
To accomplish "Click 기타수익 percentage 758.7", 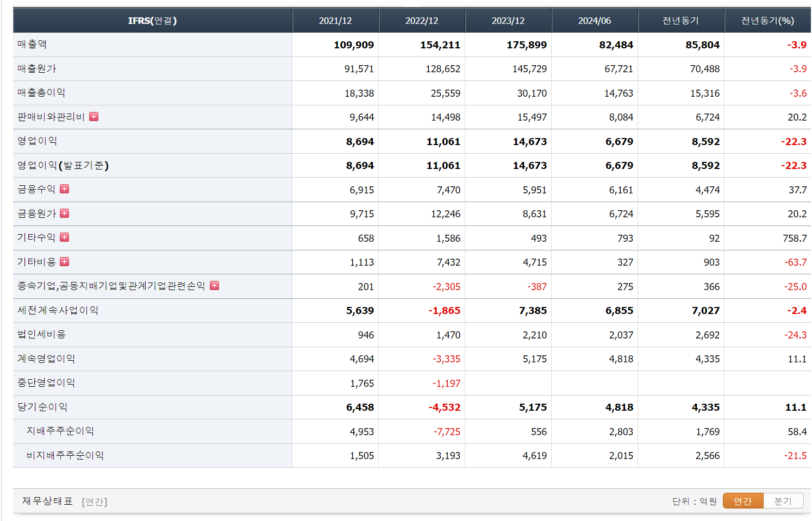I will click(795, 238).
